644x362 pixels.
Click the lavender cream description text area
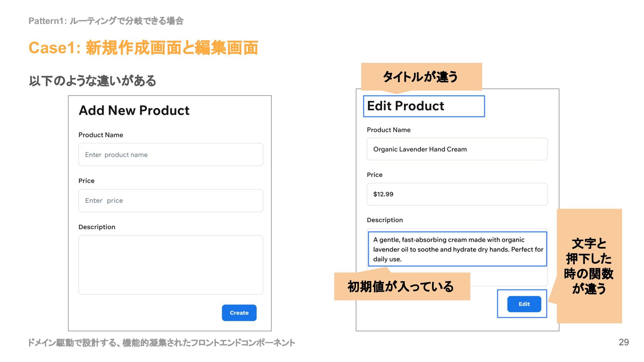pos(457,249)
